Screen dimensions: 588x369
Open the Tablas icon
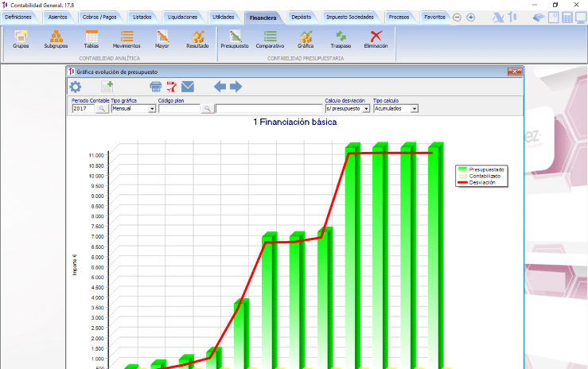92,39
